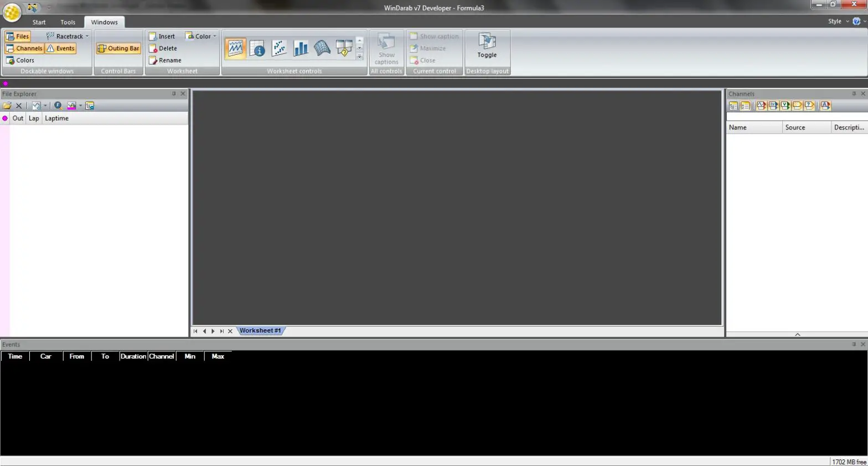The image size is (868, 466).
Task: Insert a new worksheet
Action: point(162,37)
